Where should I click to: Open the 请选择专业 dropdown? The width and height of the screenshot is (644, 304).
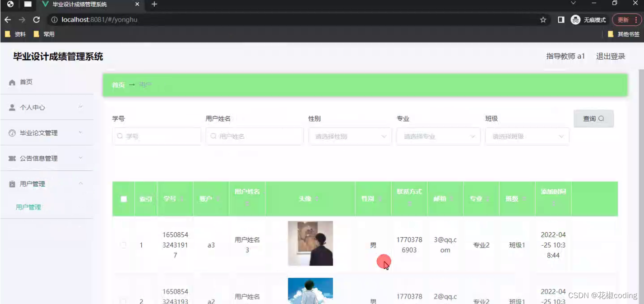coord(438,136)
